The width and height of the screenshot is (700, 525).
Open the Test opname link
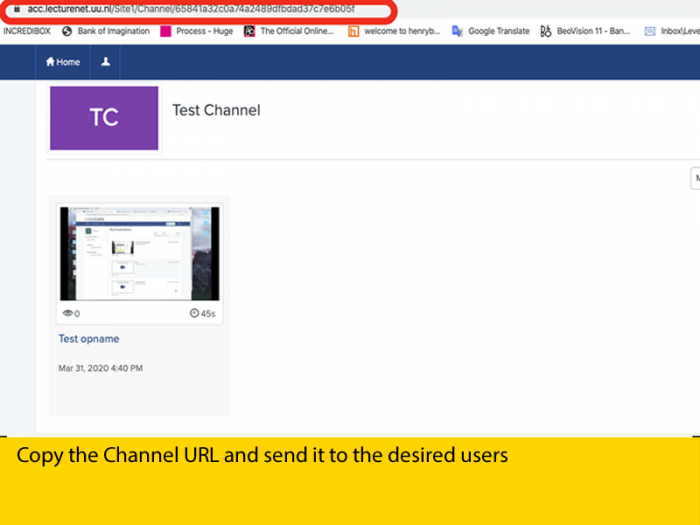[89, 339]
